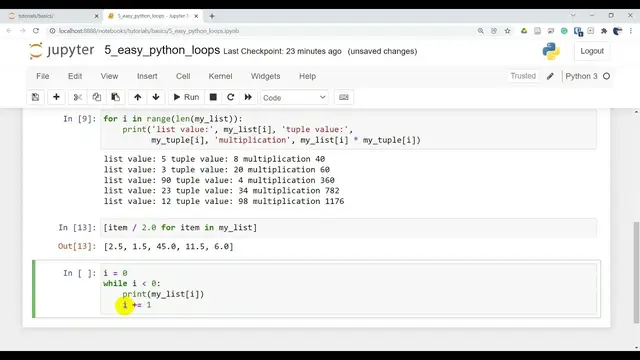Click the Logout button
Image resolution: width=640 pixels, height=360 pixels.
(x=592, y=51)
